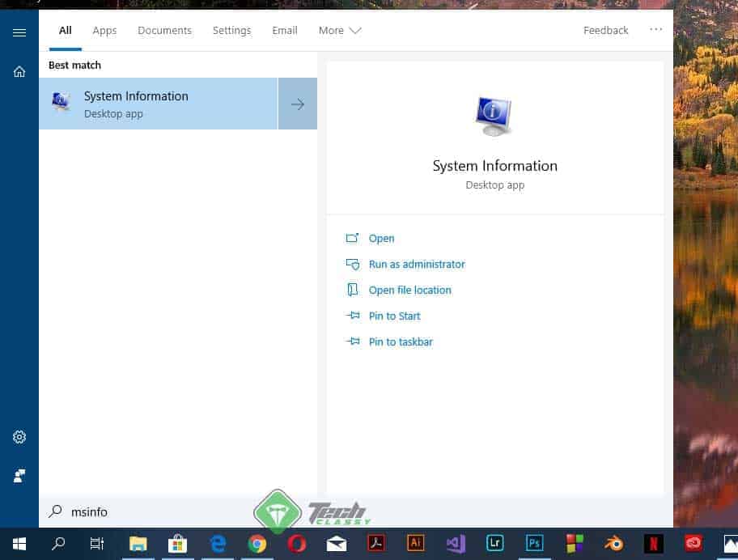Viewport: 738px width, 560px height.
Task: Pin System Information to taskbar
Action: 401,342
